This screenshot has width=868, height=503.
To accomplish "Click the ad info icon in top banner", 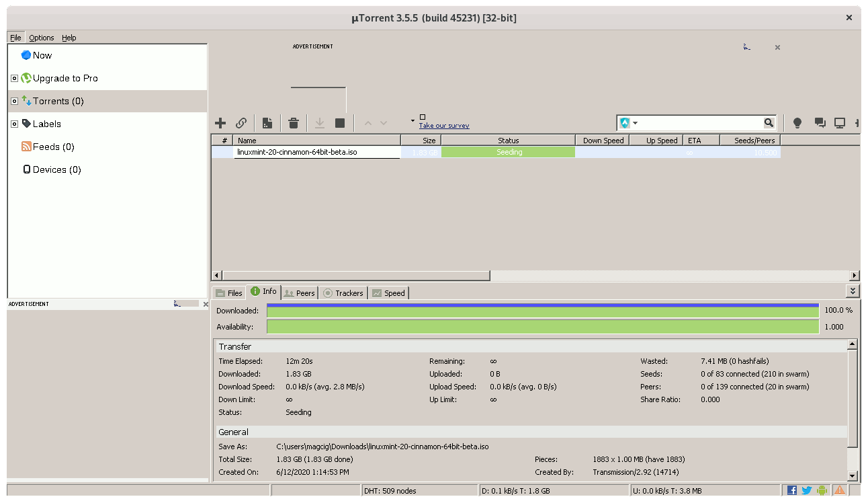I will pos(746,47).
